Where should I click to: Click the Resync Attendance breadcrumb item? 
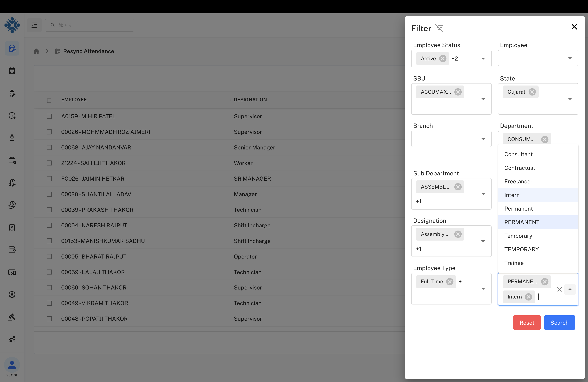tap(89, 51)
